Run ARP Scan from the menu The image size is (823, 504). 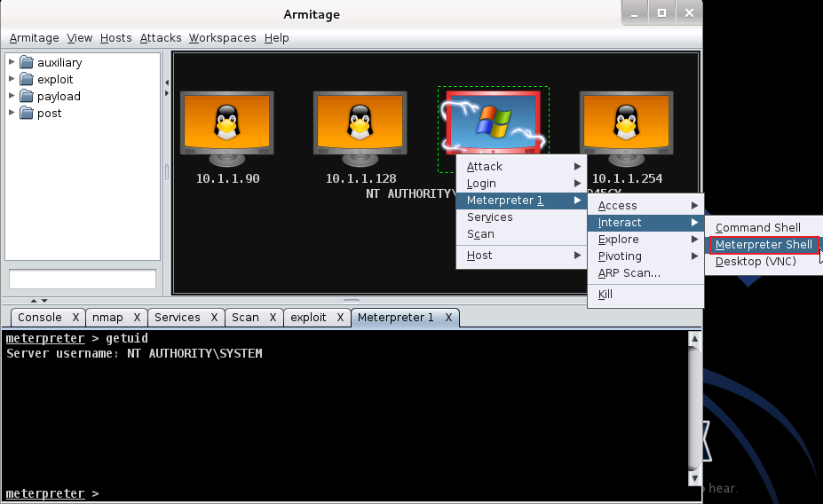click(x=645, y=272)
